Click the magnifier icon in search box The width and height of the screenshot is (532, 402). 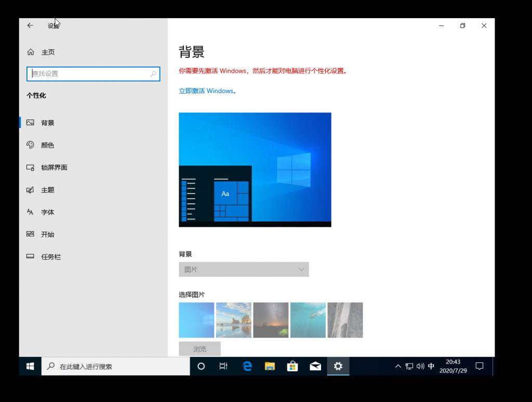click(x=153, y=74)
